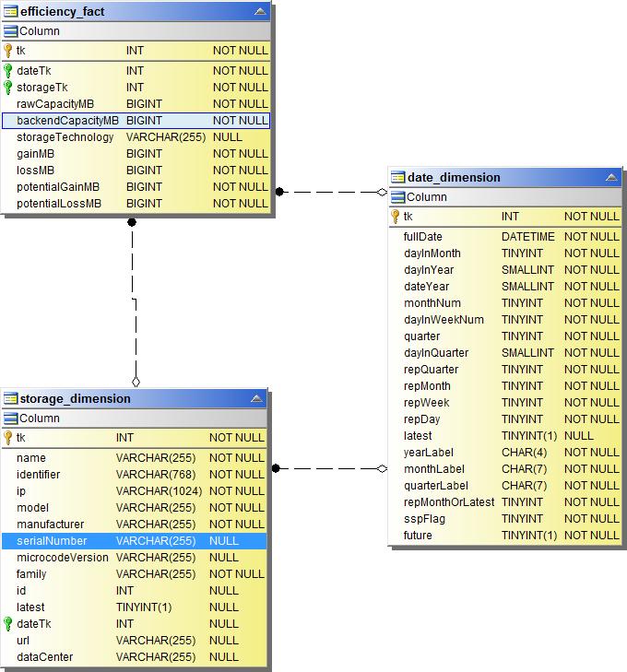This screenshot has height=672, width=627.
Task: Click the date_dimension table icon in header
Action: 397,177
